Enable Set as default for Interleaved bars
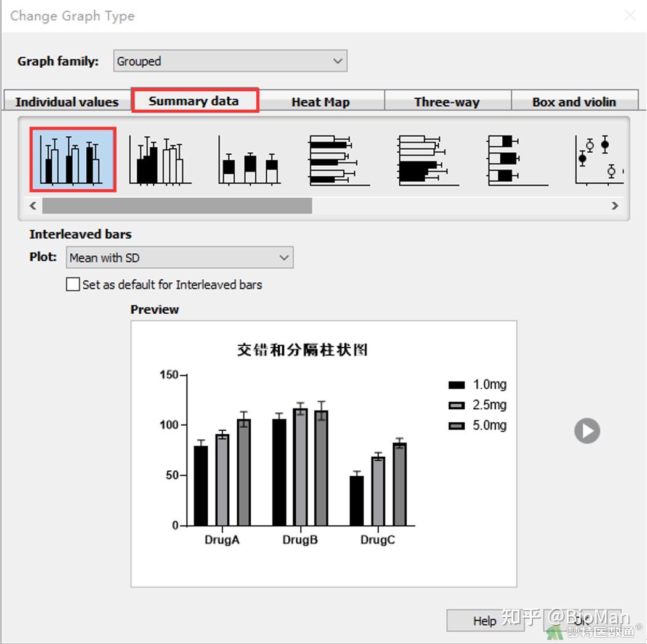 [x=73, y=284]
